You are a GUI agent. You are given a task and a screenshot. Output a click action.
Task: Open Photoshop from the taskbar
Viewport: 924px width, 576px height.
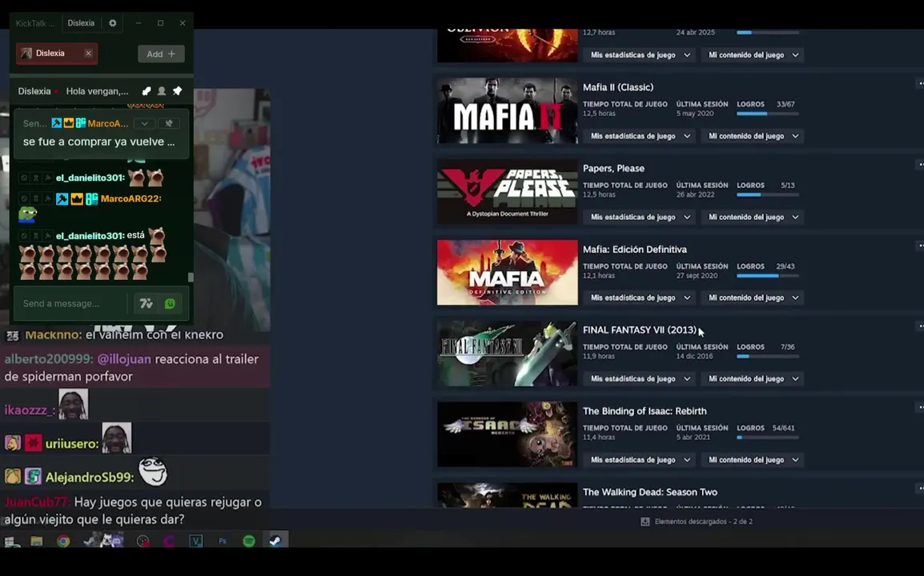pyautogui.click(x=222, y=541)
